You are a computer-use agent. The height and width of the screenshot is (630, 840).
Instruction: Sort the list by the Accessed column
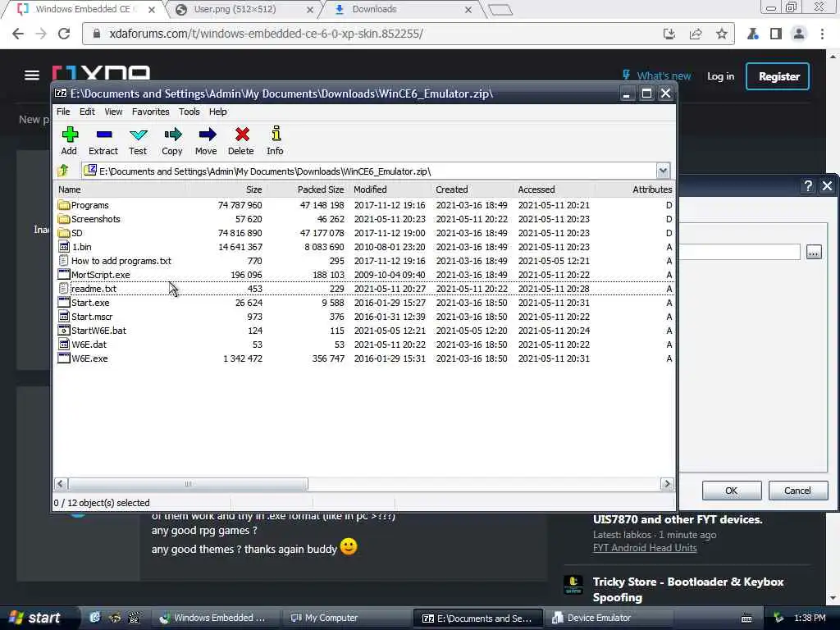(x=554, y=189)
